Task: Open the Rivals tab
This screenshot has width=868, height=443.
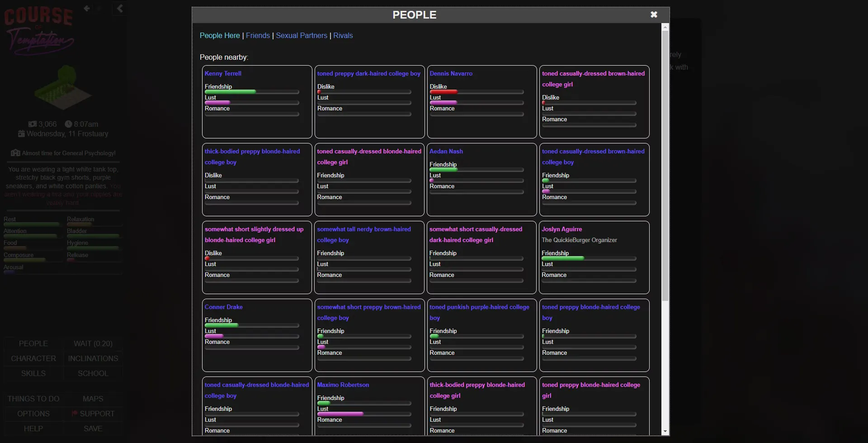Action: 343,35
